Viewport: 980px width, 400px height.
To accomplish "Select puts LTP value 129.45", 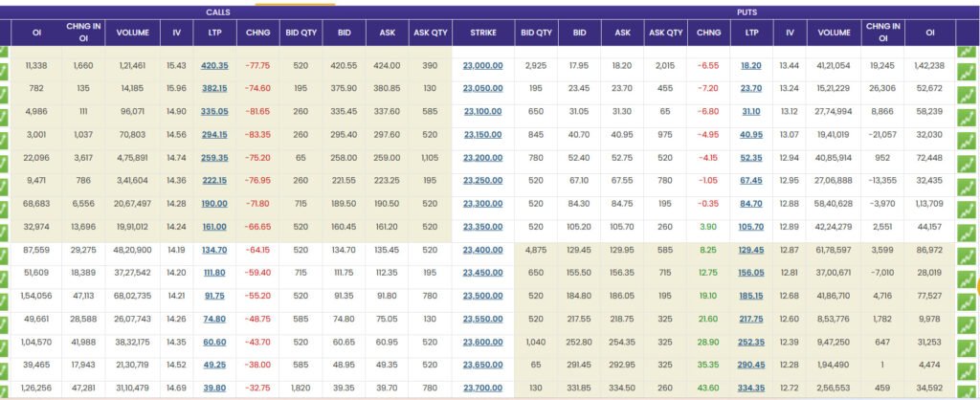I will [751, 250].
